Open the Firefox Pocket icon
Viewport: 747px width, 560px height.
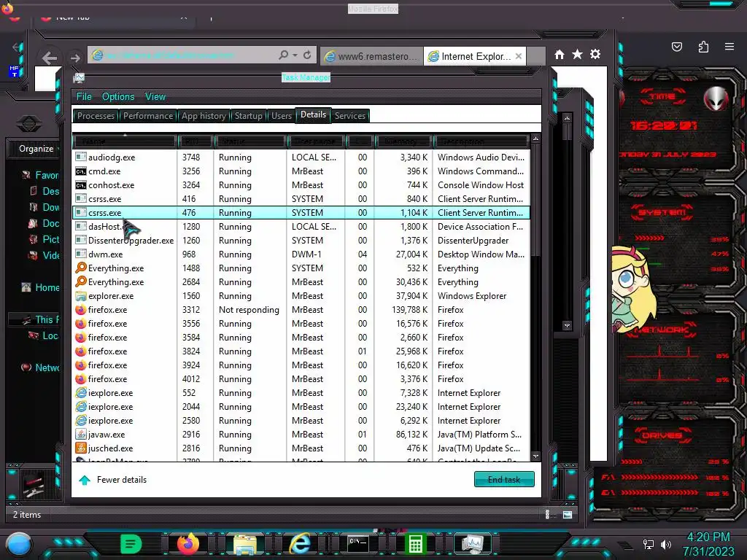point(677,47)
